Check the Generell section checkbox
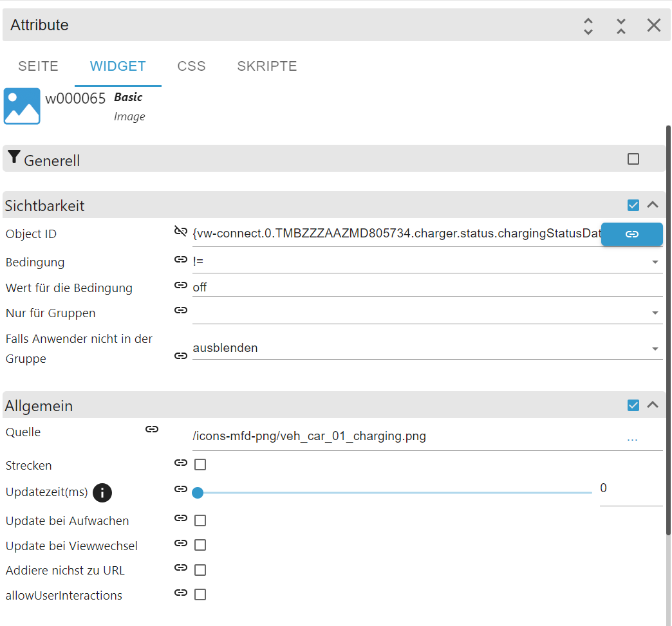 tap(633, 159)
